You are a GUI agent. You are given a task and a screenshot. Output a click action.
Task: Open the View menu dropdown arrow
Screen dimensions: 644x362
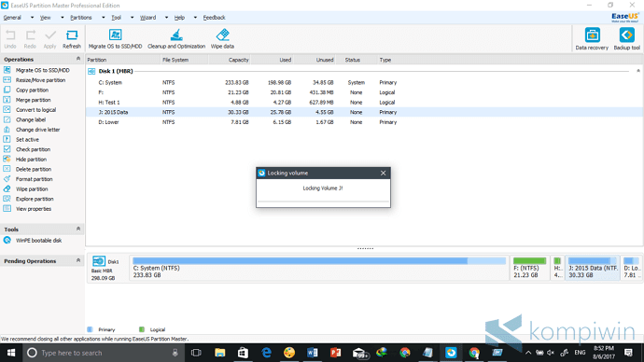click(62, 18)
